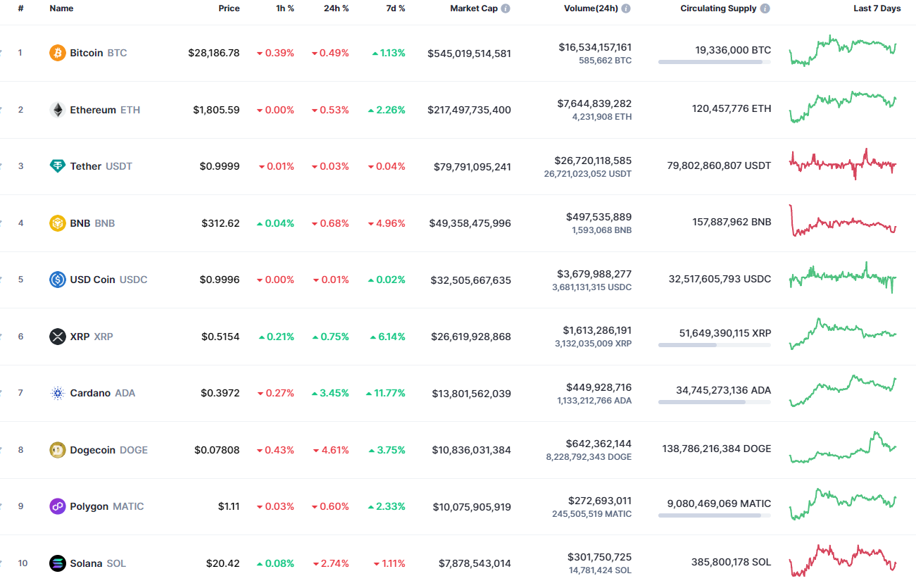Sort table by Price column
Screen dimensions: 916x588
click(229, 8)
